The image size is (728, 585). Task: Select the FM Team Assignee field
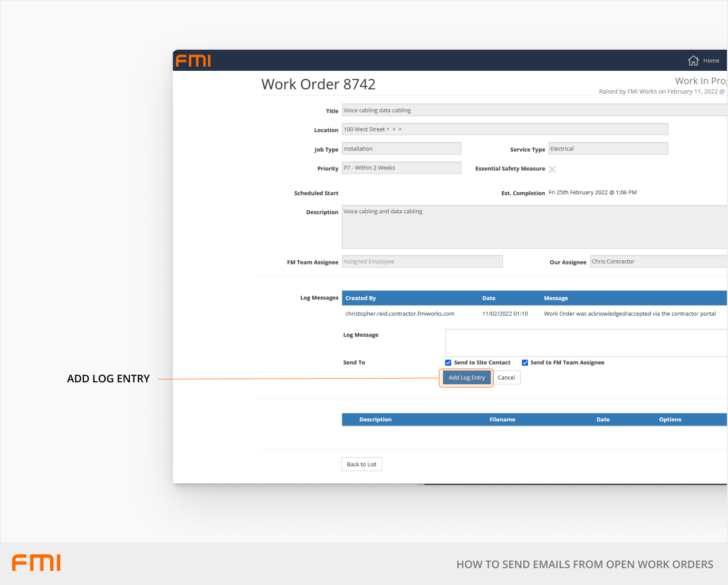point(422,262)
